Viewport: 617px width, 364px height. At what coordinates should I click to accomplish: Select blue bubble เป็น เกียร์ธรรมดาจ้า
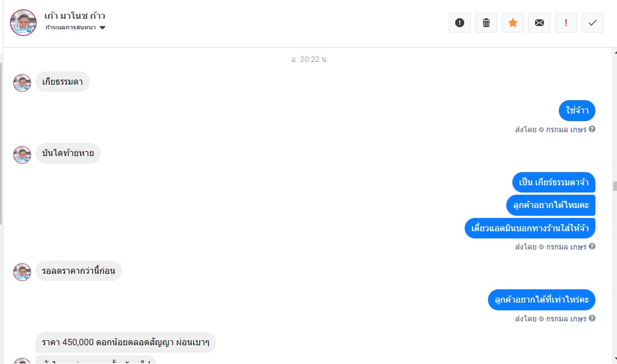point(554,183)
